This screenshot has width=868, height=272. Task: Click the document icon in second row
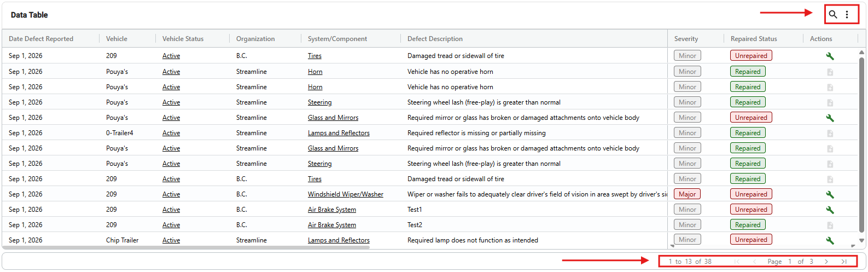(830, 72)
